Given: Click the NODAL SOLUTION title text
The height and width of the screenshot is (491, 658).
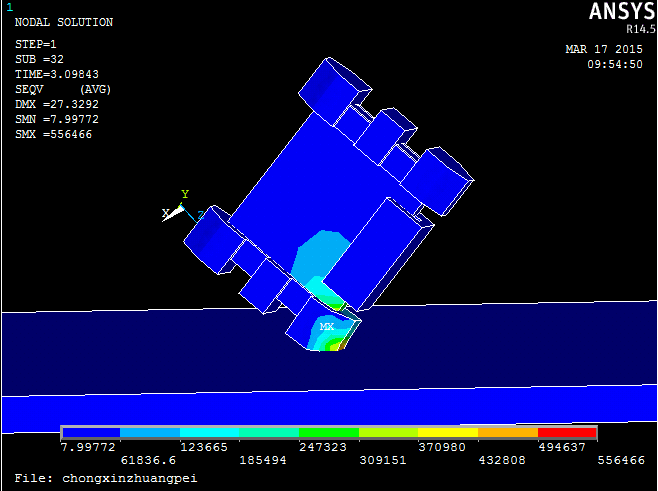Looking at the screenshot, I should 63,22.
